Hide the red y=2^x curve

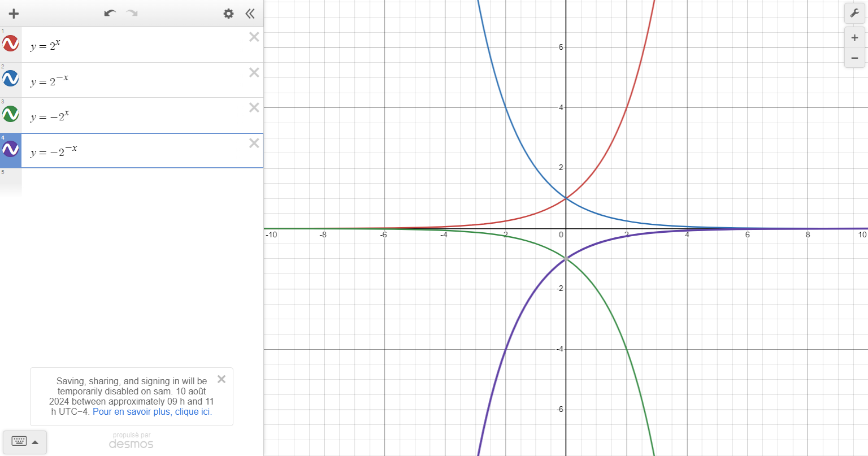(10, 44)
